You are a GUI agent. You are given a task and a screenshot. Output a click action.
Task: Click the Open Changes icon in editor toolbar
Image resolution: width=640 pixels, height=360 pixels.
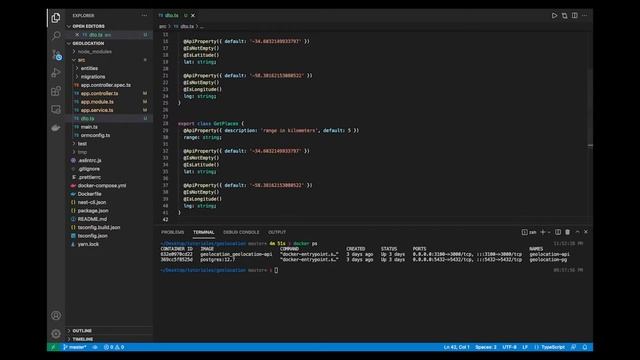(x=564, y=16)
